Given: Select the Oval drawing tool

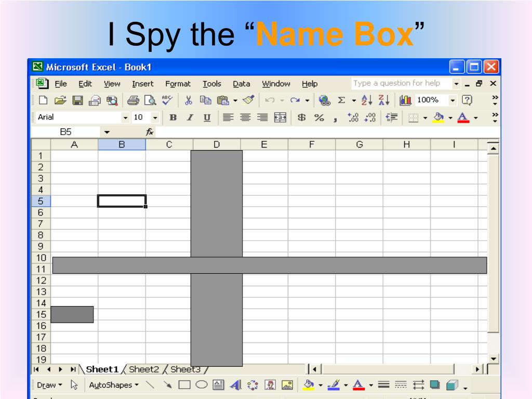Looking at the screenshot, I should click(x=202, y=385).
